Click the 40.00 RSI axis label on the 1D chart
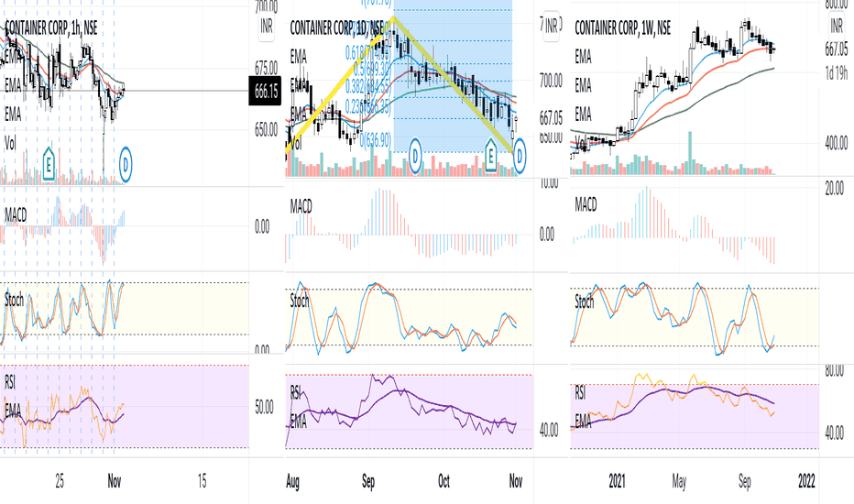This screenshot has height=504, width=854. coord(549,431)
